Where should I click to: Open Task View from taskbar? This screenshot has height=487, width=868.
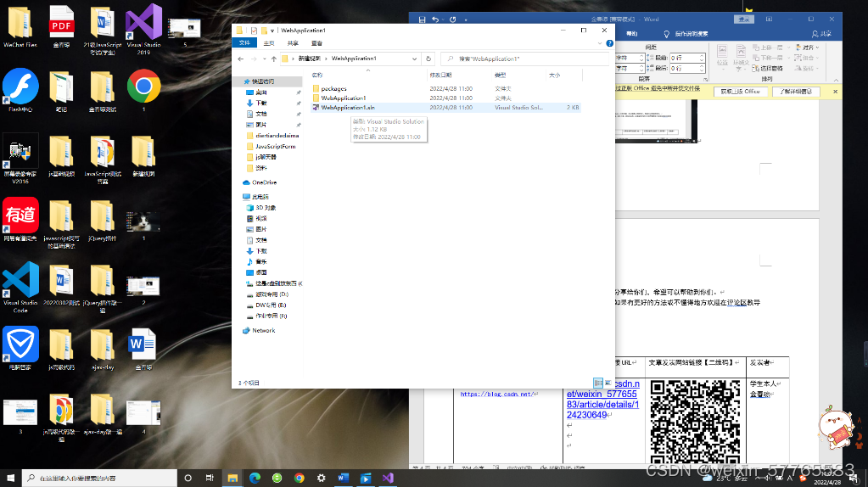210,479
